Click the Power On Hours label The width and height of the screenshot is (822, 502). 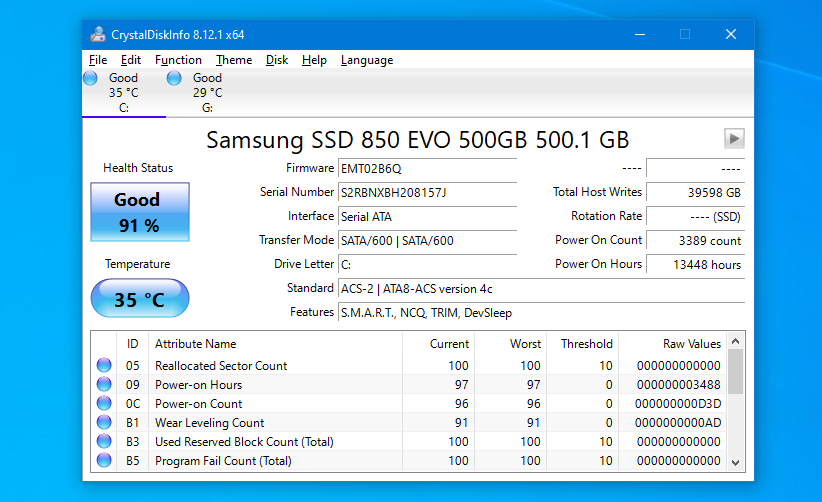598,264
